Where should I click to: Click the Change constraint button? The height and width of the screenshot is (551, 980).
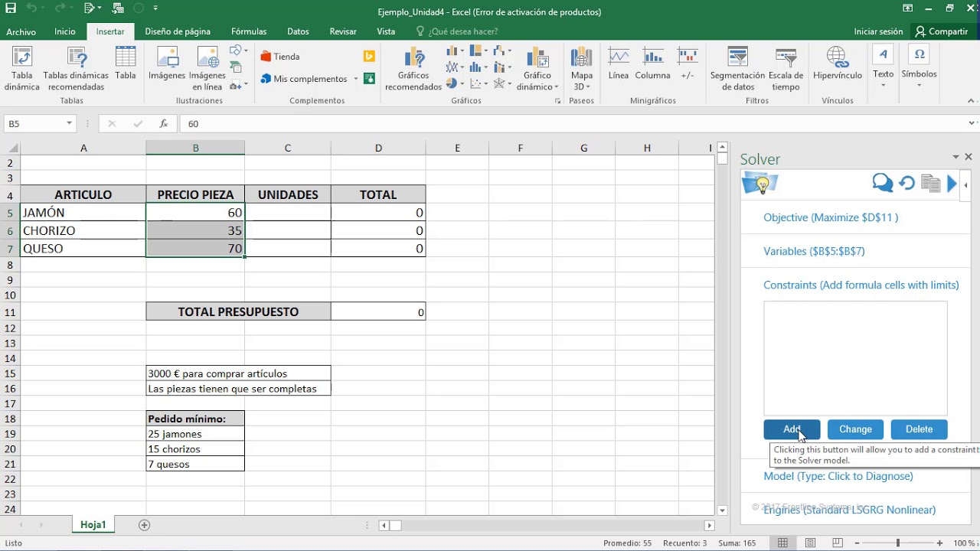click(855, 429)
